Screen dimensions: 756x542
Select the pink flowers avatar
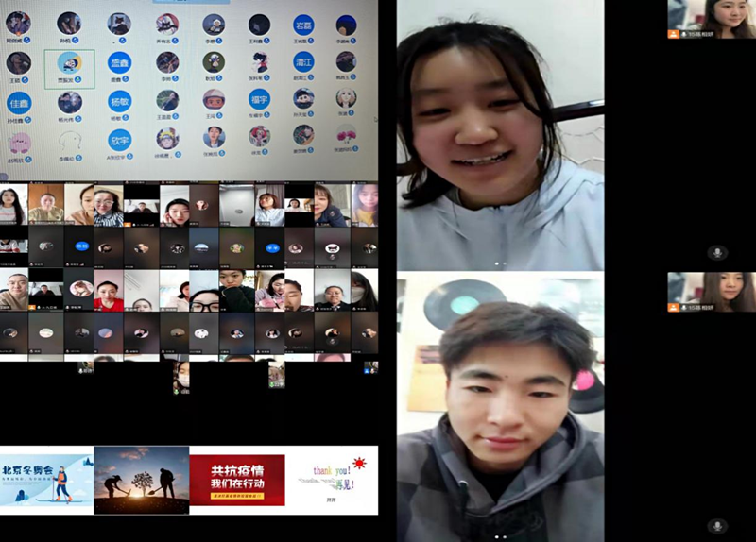pos(346,137)
